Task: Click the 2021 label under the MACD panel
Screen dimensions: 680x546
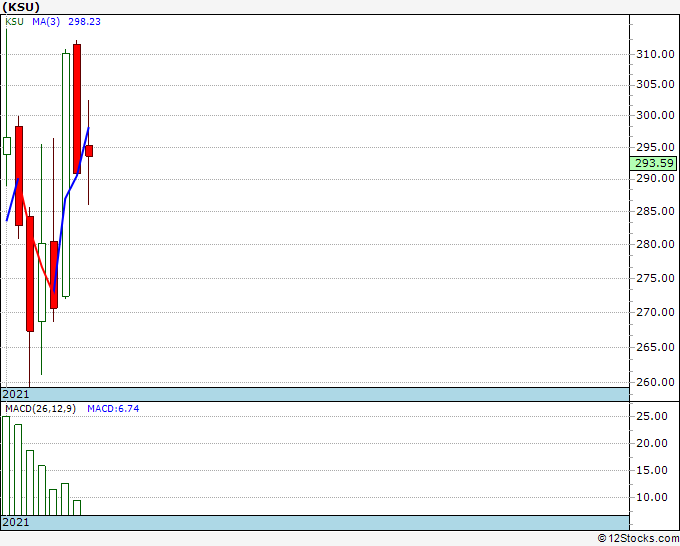Action: [16, 522]
